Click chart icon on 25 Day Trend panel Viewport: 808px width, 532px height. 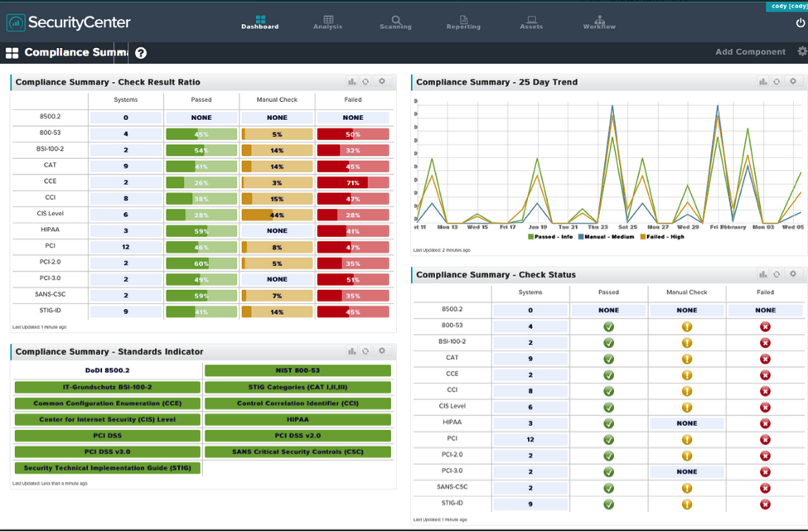click(x=763, y=81)
